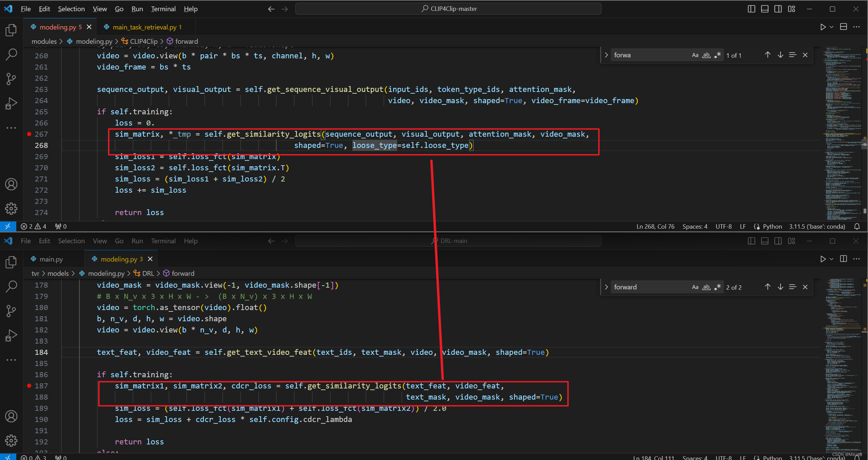Toggle Find in Selection in 'forward' find box
This screenshot has height=460, width=868.
tap(793, 287)
